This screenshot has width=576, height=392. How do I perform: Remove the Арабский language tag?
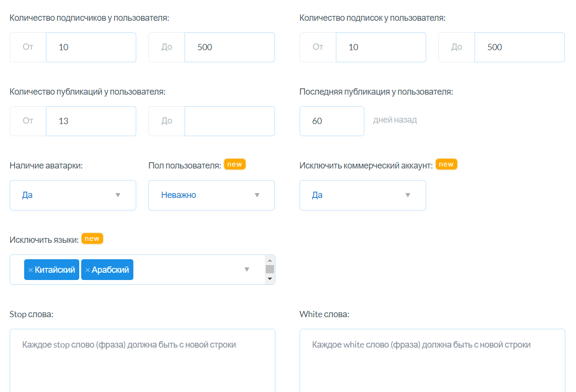coord(87,270)
